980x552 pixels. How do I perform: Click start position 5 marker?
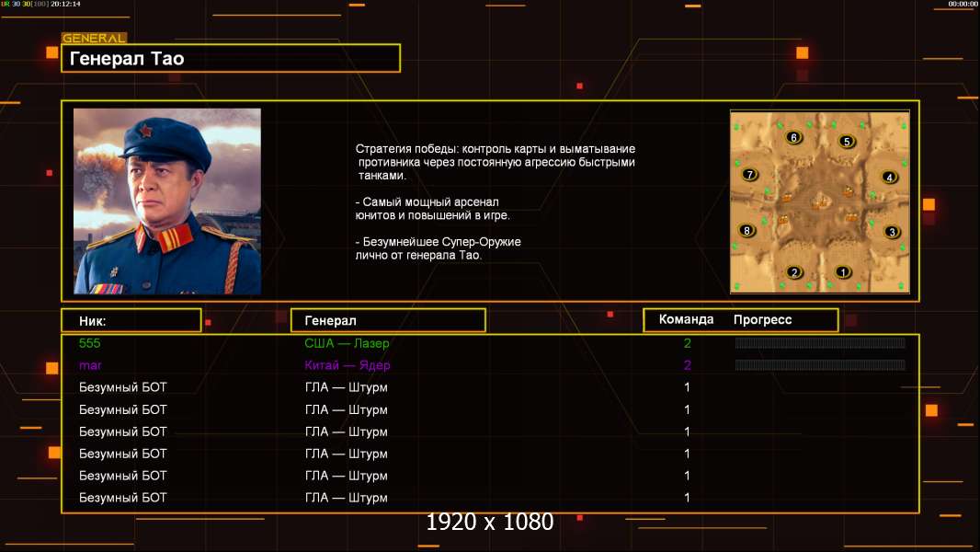click(x=847, y=142)
